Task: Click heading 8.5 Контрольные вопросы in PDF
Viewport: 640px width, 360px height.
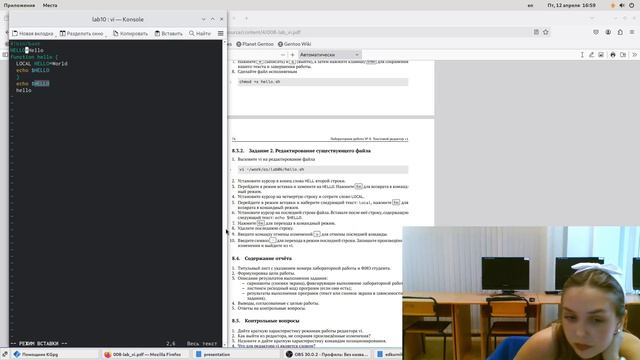Action: point(265,321)
